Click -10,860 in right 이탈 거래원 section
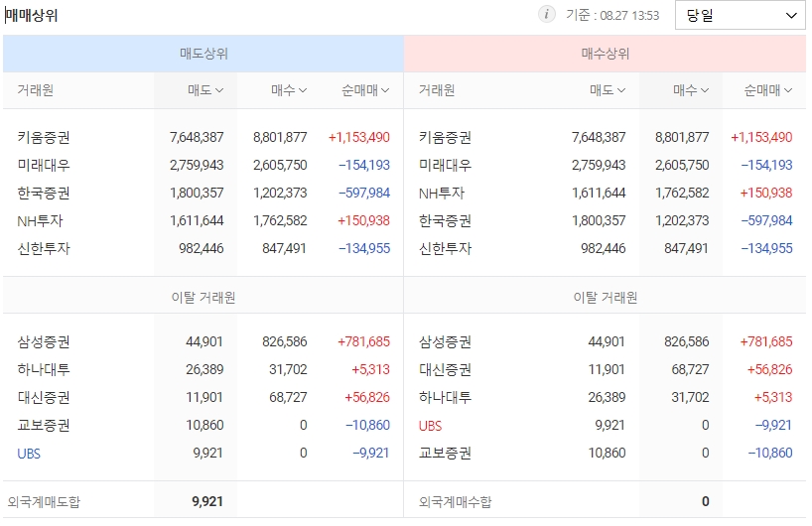The height and width of the screenshot is (526, 812). coord(770,453)
